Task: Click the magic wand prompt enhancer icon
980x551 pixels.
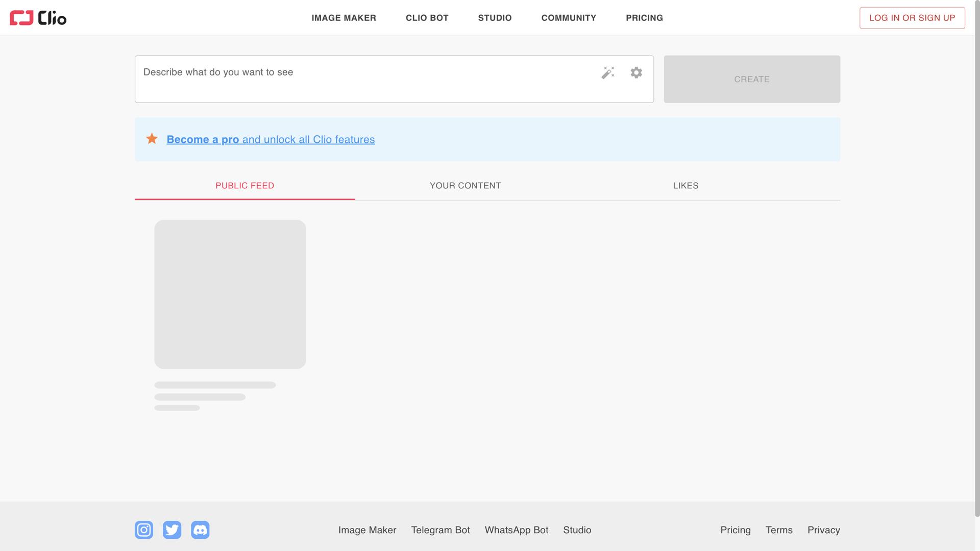Action: click(x=607, y=72)
